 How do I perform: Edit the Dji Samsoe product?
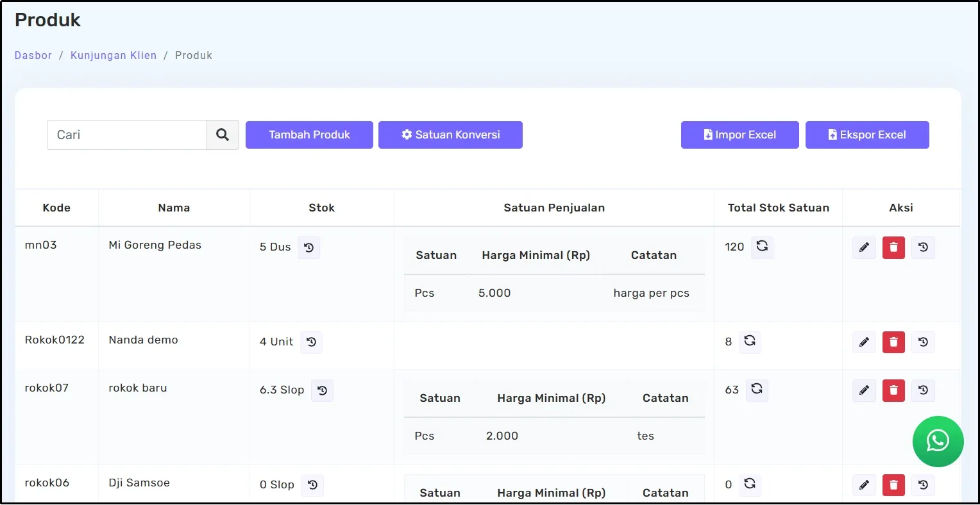click(x=864, y=485)
